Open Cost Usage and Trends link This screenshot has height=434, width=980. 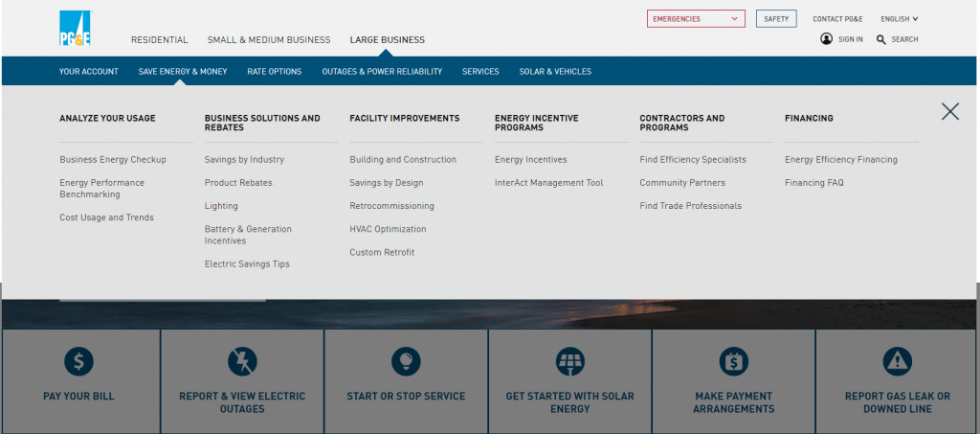coord(106,217)
